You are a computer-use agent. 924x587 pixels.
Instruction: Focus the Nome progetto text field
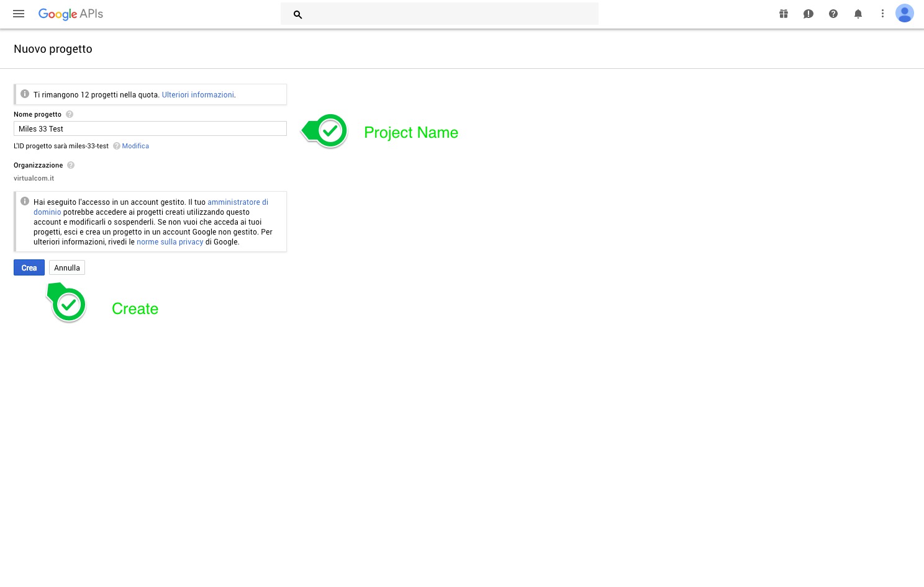coord(150,128)
